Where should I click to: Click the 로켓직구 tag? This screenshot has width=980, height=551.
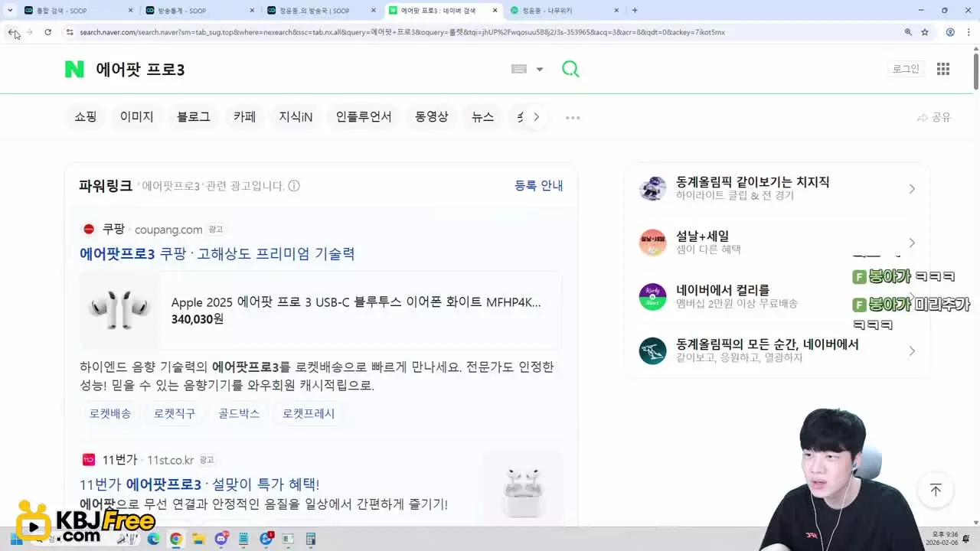click(x=175, y=413)
